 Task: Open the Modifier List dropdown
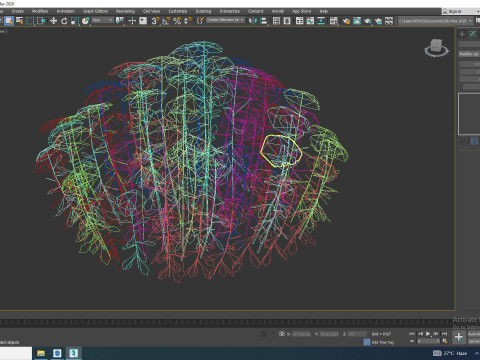[x=469, y=54]
